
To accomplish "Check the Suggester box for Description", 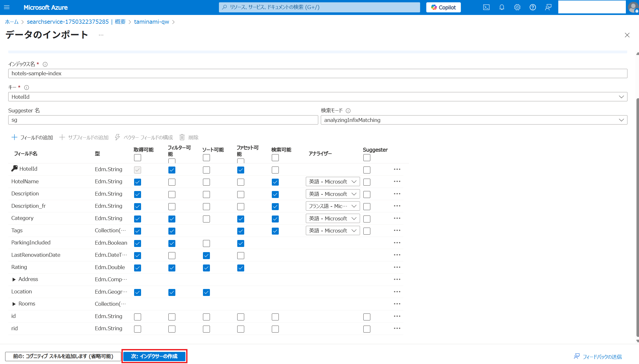I will [367, 194].
